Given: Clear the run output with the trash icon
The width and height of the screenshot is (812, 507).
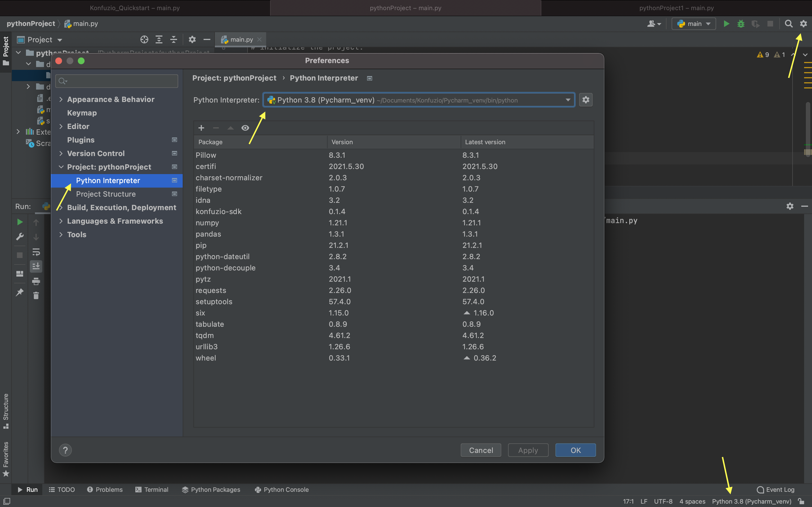Looking at the screenshot, I should point(36,295).
